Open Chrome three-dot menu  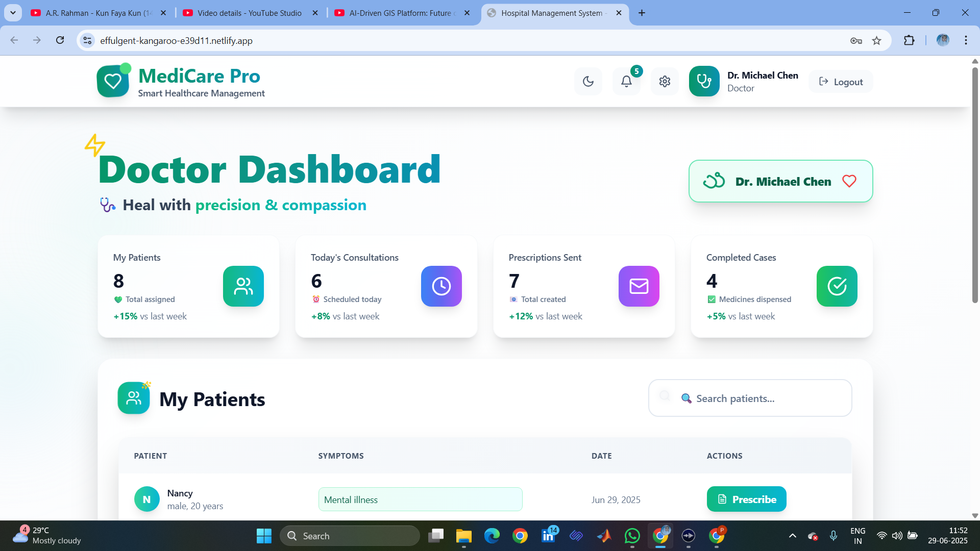coord(966,40)
